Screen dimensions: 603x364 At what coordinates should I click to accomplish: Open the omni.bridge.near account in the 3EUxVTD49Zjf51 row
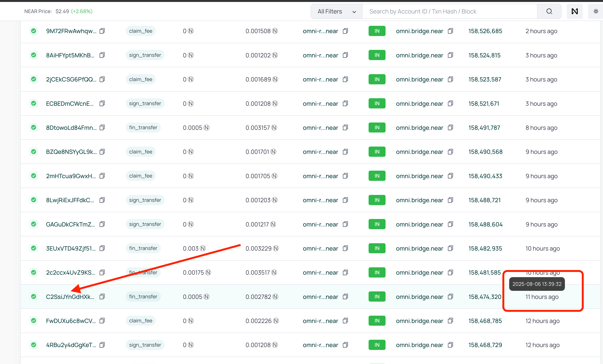pyautogui.click(x=419, y=248)
